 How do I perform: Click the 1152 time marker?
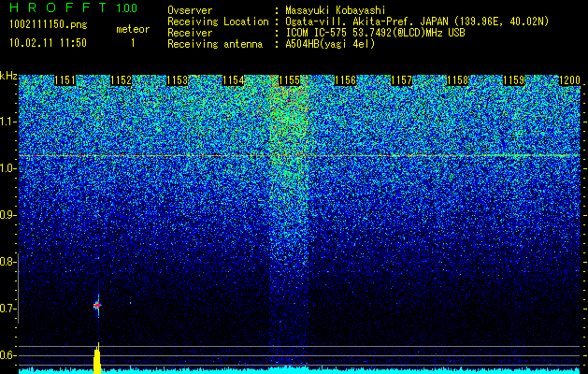click(122, 80)
